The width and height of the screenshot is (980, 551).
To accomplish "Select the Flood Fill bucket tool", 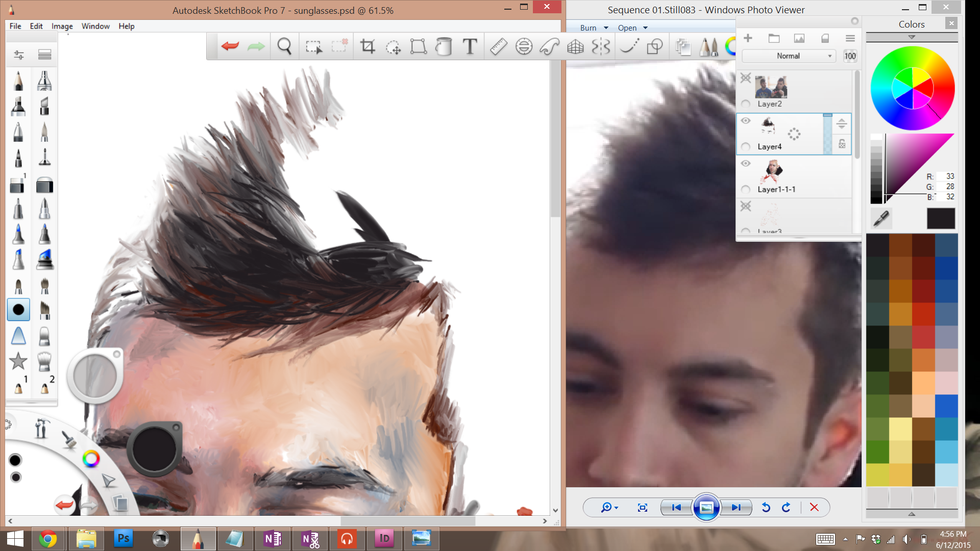I will 444,46.
